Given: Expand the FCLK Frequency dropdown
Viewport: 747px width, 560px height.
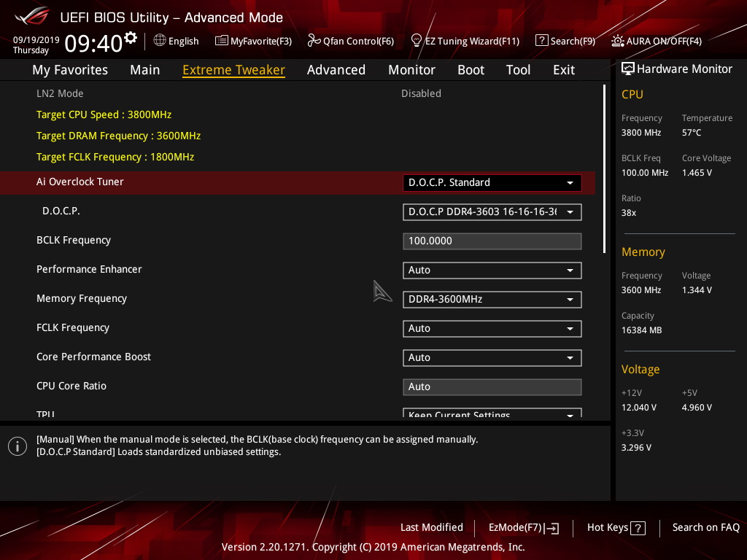Looking at the screenshot, I should click(x=492, y=329).
